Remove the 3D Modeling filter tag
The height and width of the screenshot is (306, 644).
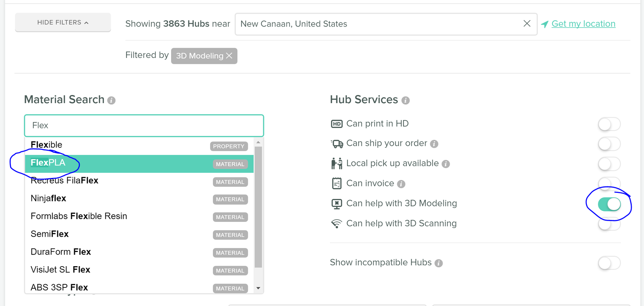click(x=229, y=56)
